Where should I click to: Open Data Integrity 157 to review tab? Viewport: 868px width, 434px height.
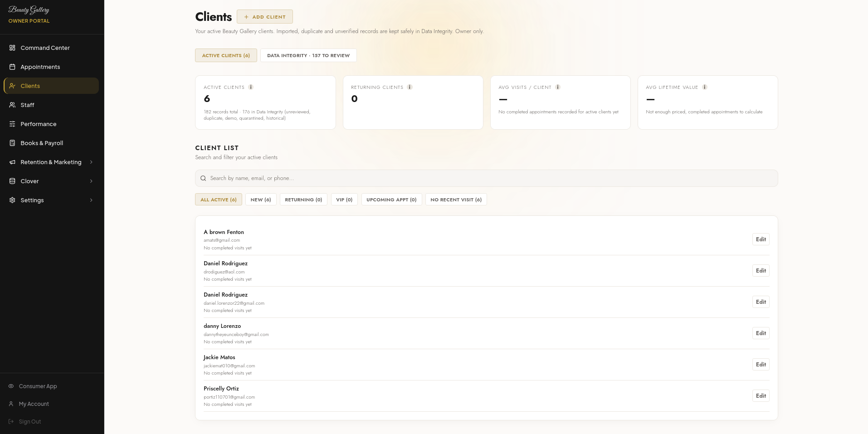308,55
